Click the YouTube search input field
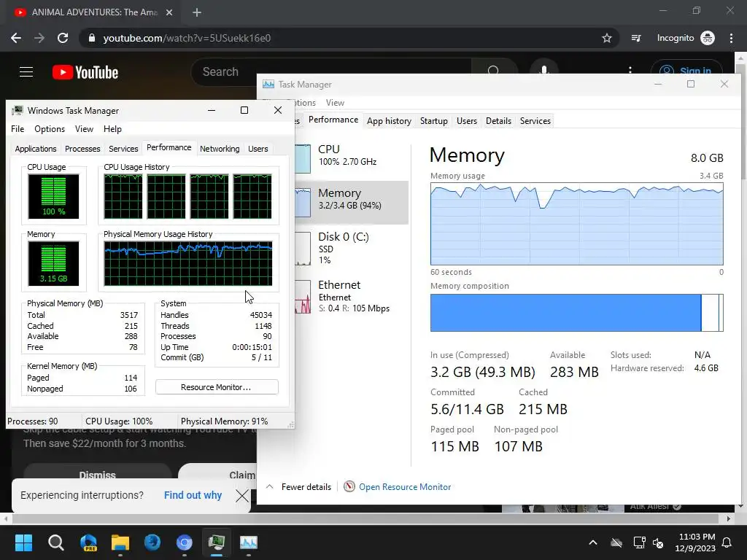 pyautogui.click(x=330, y=71)
